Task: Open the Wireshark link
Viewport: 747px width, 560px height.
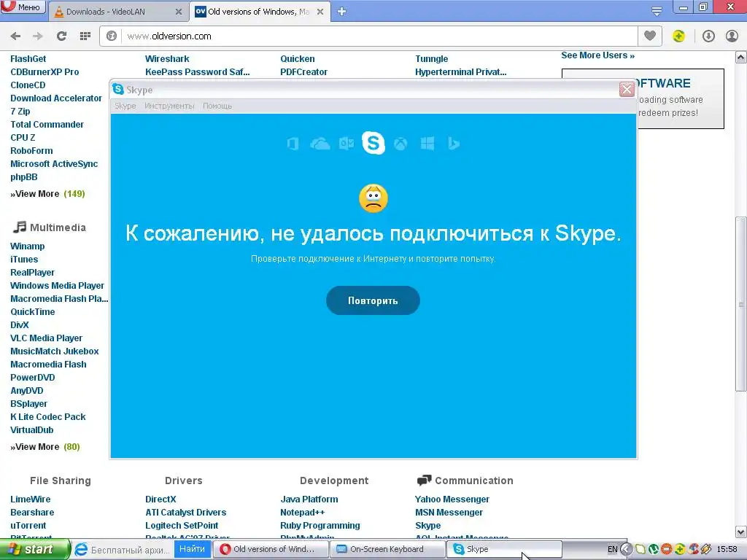Action: coord(167,59)
